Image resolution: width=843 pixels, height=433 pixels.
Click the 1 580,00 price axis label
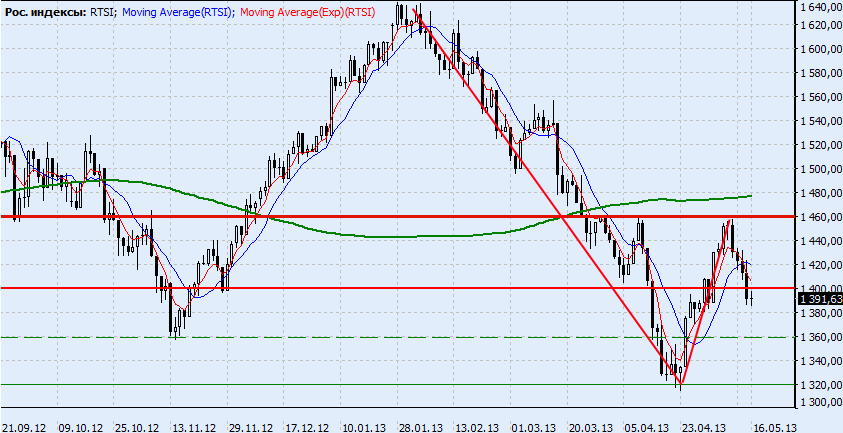click(x=821, y=73)
